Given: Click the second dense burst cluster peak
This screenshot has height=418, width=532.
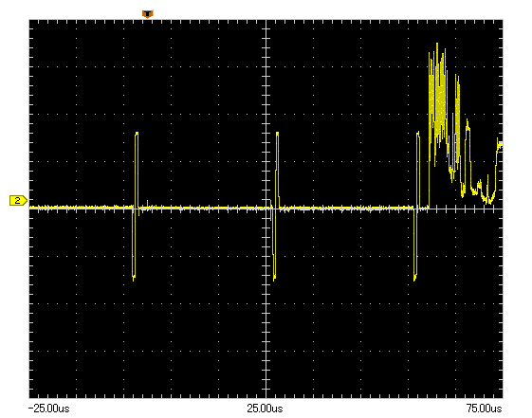Looking at the screenshot, I should click(457, 77).
